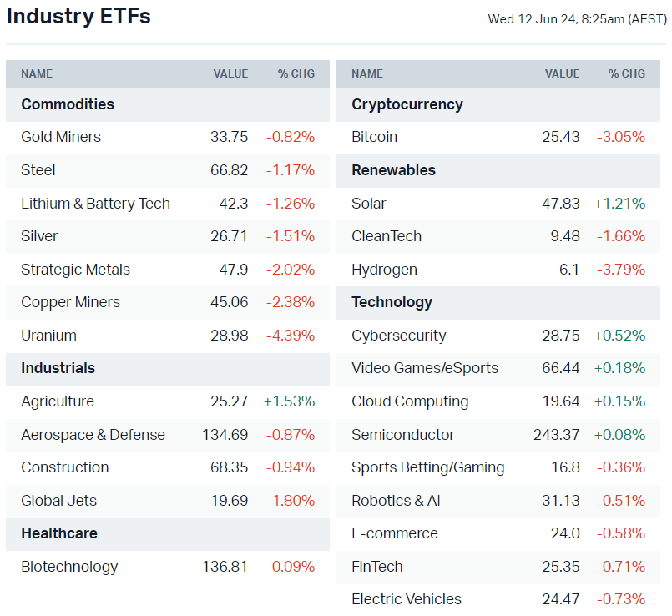This screenshot has height=616, width=672.
Task: Sort left table by NAME header
Action: (37, 73)
